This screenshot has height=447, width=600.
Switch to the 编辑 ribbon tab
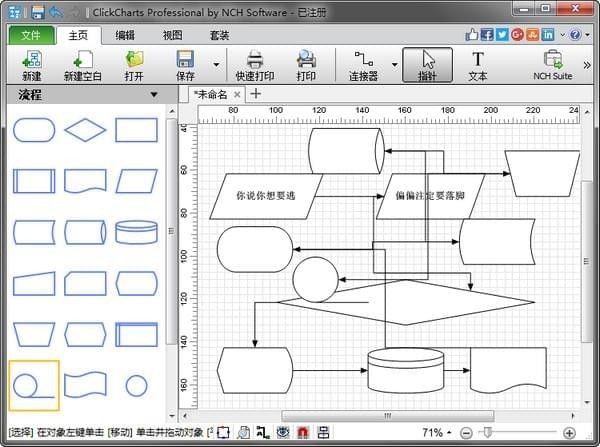[x=125, y=35]
